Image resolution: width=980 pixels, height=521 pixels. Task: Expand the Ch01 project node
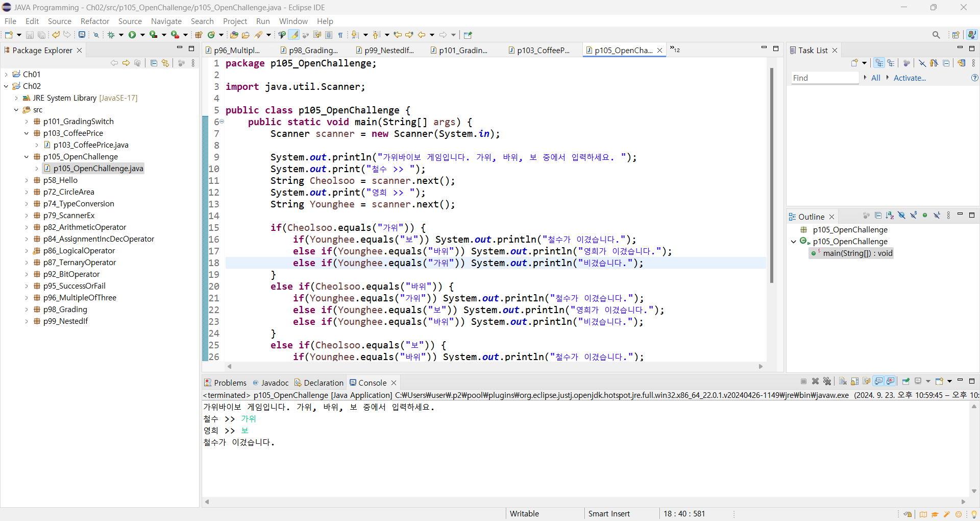(6, 75)
